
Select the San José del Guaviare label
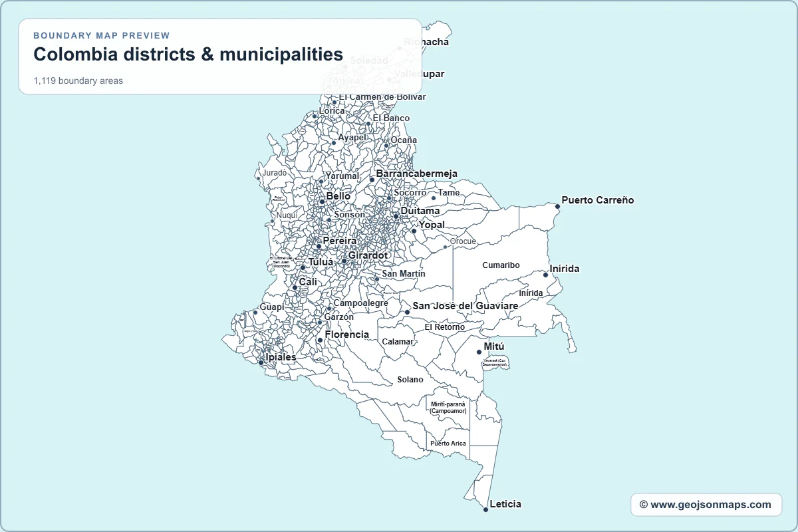(x=465, y=306)
